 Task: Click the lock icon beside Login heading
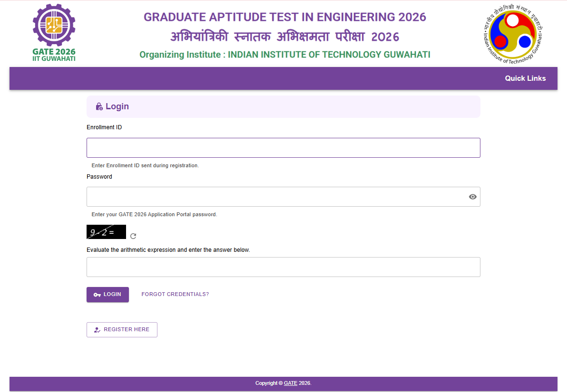[99, 106]
